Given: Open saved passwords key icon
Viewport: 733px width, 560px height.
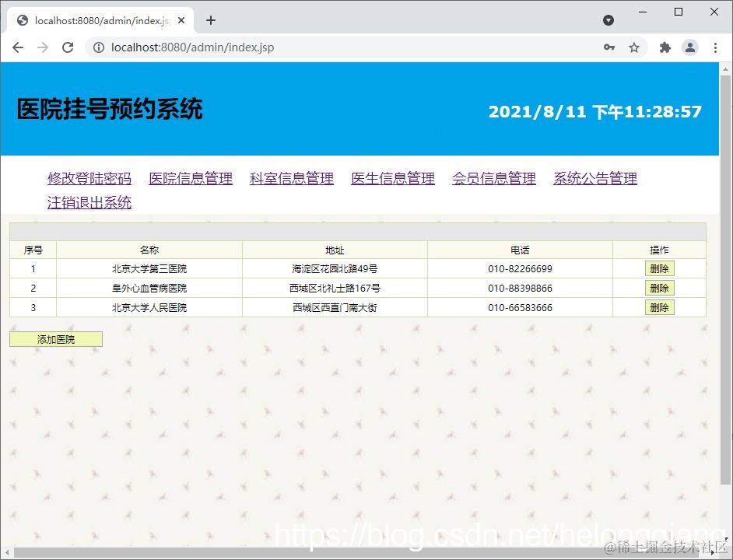Looking at the screenshot, I should 609,47.
